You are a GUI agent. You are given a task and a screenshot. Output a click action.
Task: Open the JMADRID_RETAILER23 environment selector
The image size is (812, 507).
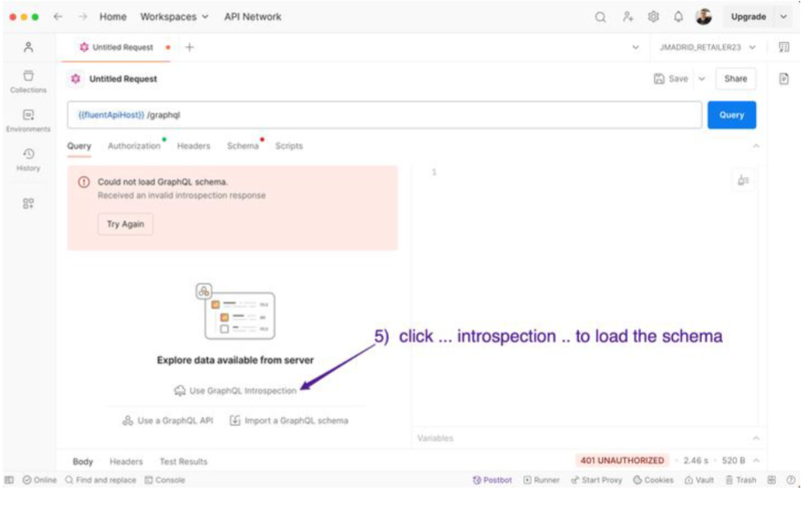[x=707, y=48]
